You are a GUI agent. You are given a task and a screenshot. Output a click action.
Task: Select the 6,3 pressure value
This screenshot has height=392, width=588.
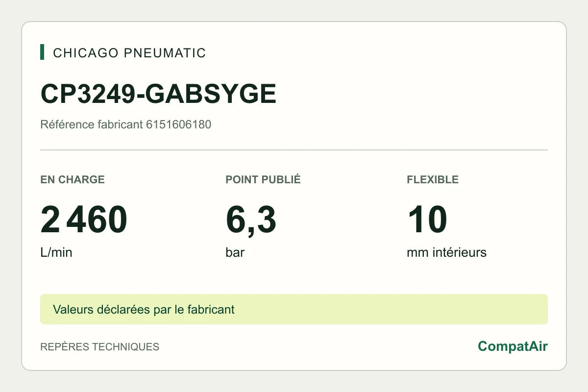[x=251, y=220]
